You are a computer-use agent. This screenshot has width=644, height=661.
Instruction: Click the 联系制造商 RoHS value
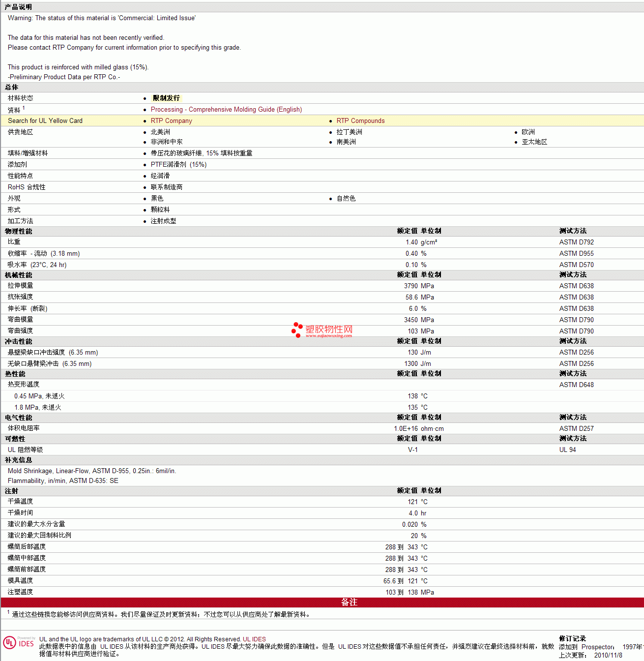coord(167,187)
